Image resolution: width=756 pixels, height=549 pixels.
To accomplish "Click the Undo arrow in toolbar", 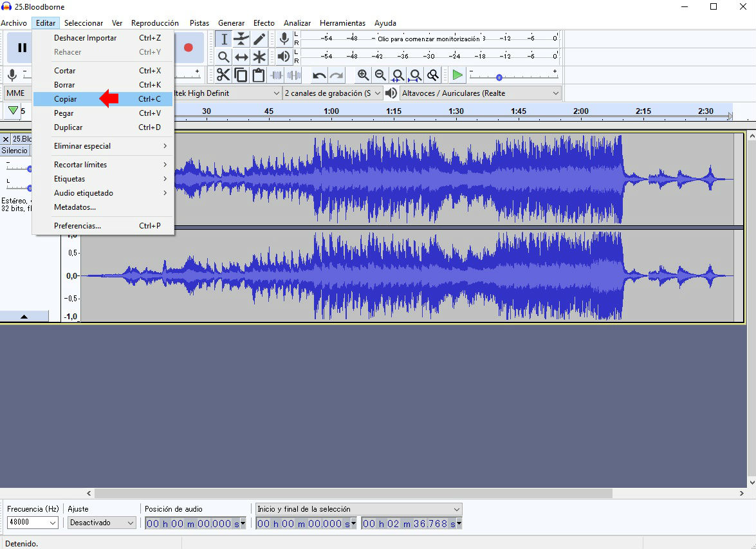I will pyautogui.click(x=319, y=75).
